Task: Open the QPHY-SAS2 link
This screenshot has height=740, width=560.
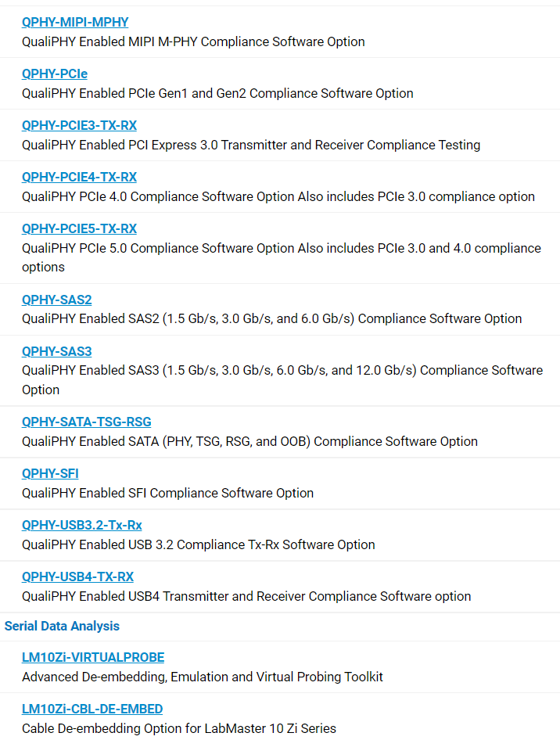Action: tap(56, 300)
